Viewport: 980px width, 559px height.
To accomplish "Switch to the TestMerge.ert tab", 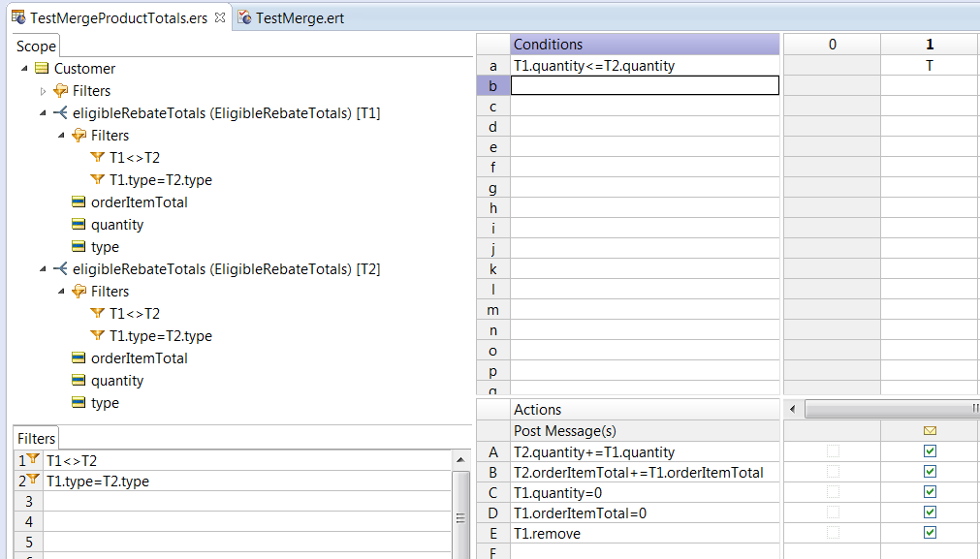I will tap(291, 17).
